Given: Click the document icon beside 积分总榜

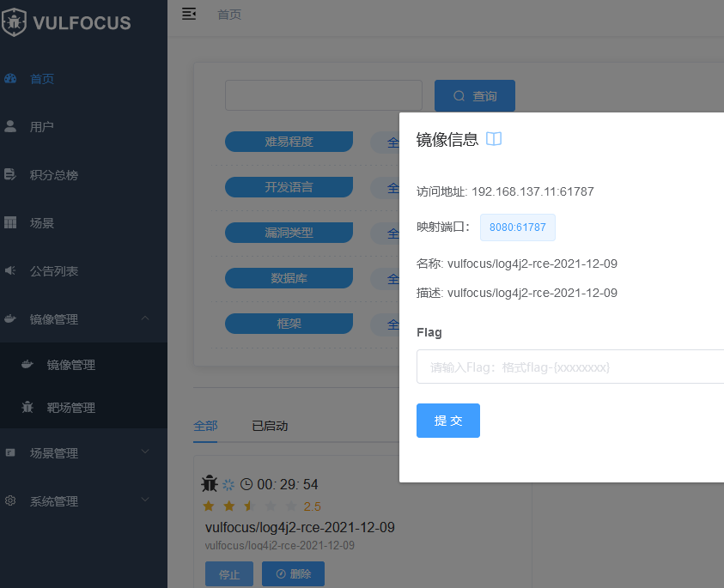Looking at the screenshot, I should (10, 174).
